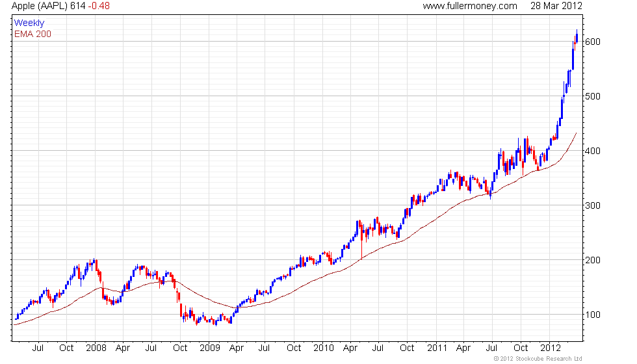Select the 'EMA 200' legend label
637x364 pixels.
tap(32, 34)
